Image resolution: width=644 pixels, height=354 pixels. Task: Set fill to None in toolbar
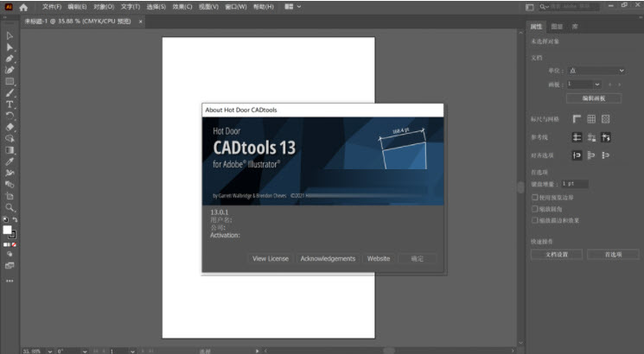pyautogui.click(x=14, y=244)
